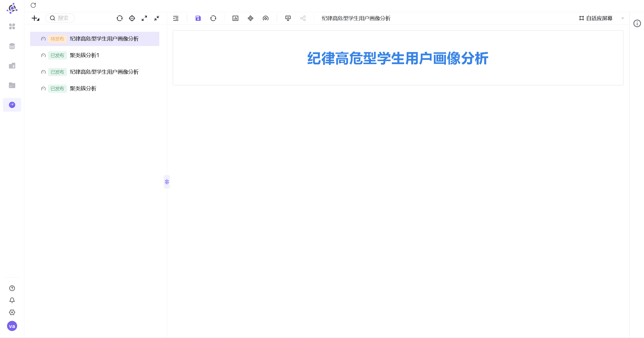Click the 待发布 status tag
The image size is (644, 338).
57,39
